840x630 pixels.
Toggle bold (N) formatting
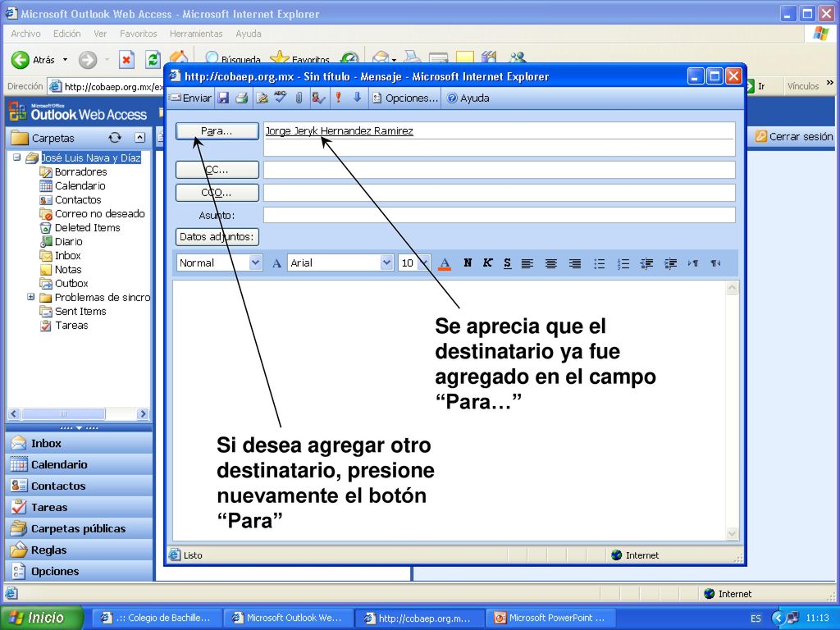coord(468,262)
